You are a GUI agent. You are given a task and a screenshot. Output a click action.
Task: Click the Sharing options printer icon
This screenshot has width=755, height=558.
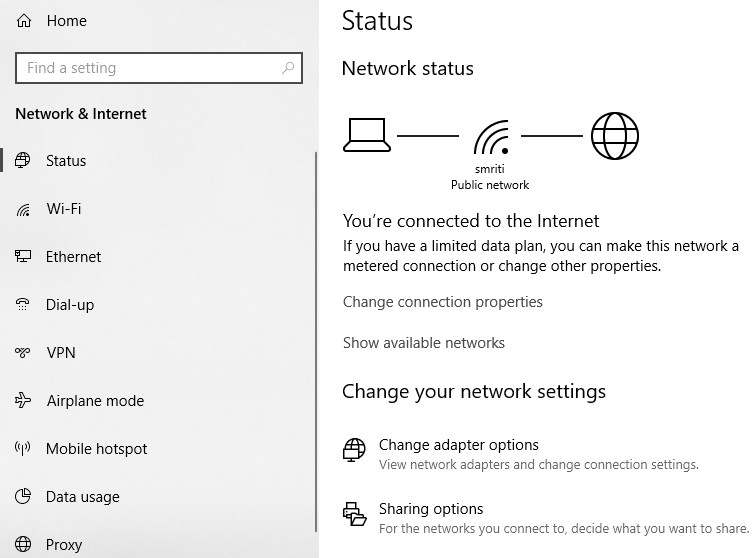point(354,513)
